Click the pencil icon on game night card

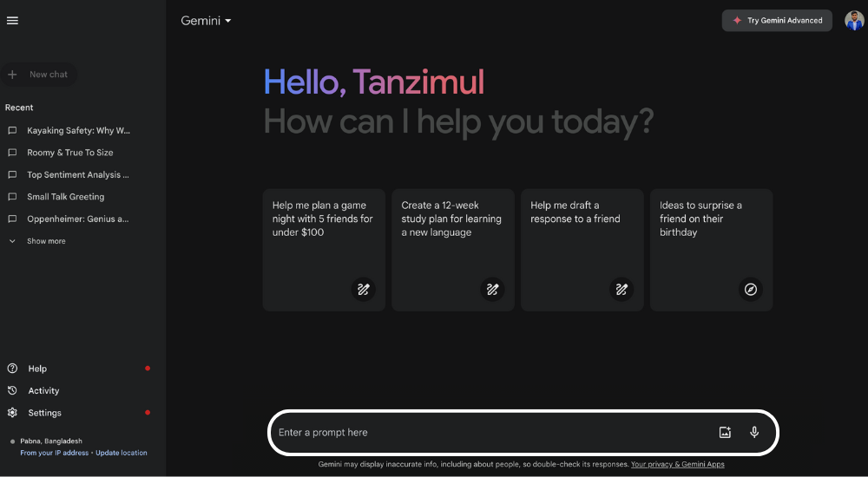tap(363, 290)
